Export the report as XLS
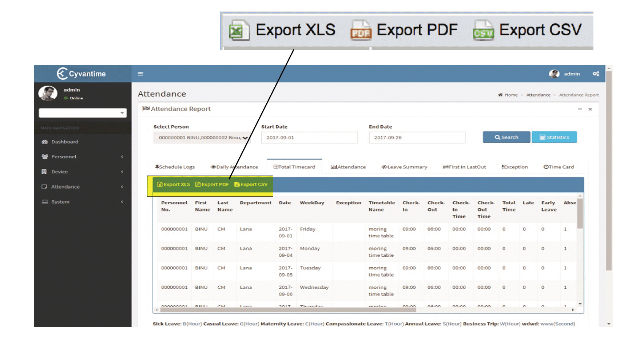The width and height of the screenshot is (644, 346). [174, 185]
